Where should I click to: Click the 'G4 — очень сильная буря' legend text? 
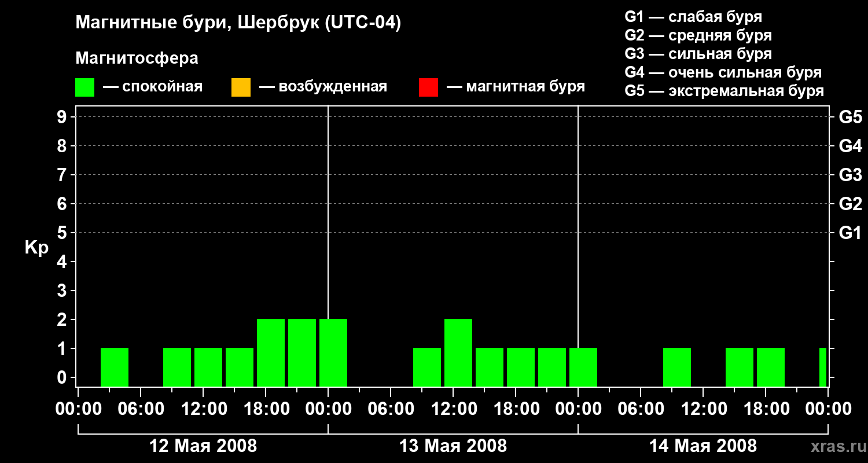pos(723,73)
